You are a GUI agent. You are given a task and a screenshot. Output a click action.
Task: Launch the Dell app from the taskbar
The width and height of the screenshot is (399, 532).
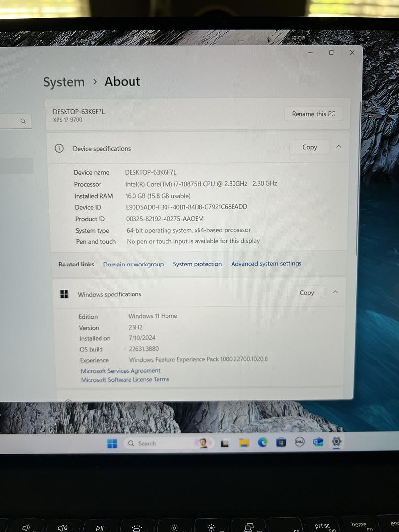[299, 442]
